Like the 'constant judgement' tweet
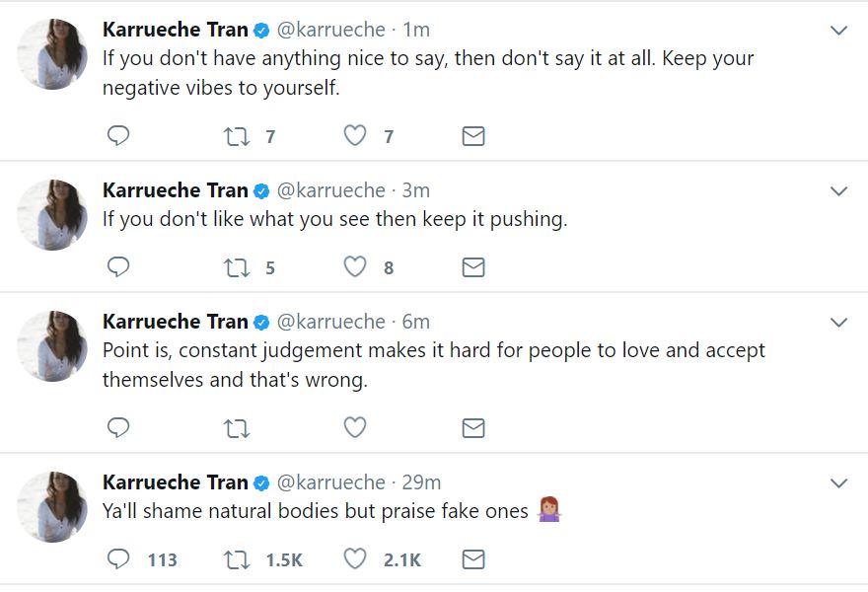The width and height of the screenshot is (868, 592). pos(355,427)
